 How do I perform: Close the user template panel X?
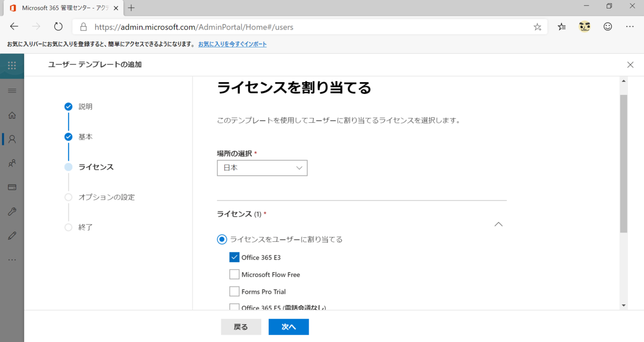631,64
